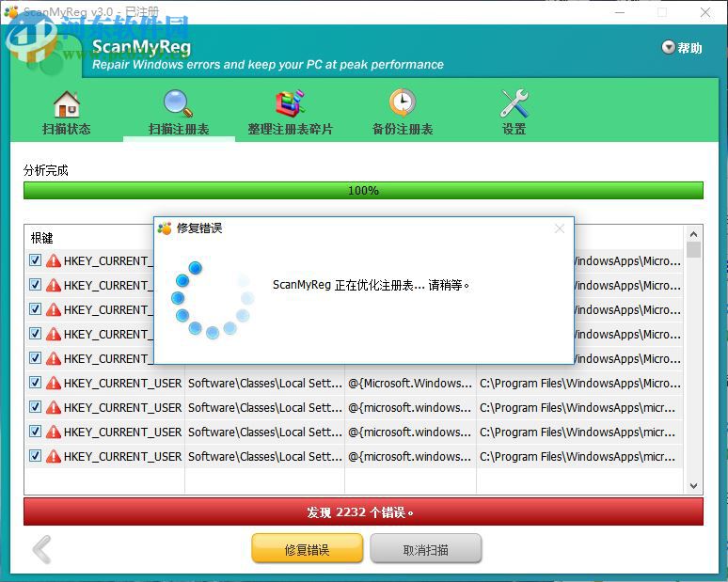Uncheck the fifth HKEY_CURRENT row checkbox
Image resolution: width=728 pixels, height=582 pixels.
click(36, 358)
